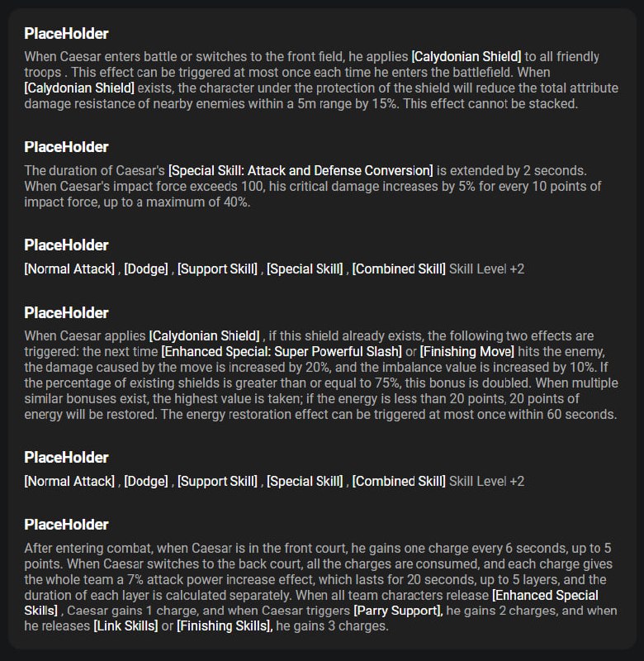Viewport: 644px width, 661px height.
Task: Click the PlaceHolder heading above the impact force text
Action: pos(66,147)
